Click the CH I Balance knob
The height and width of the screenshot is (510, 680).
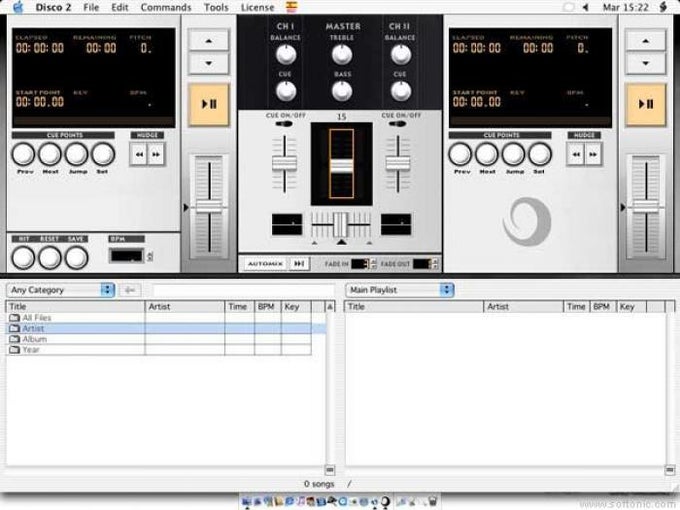click(x=286, y=55)
